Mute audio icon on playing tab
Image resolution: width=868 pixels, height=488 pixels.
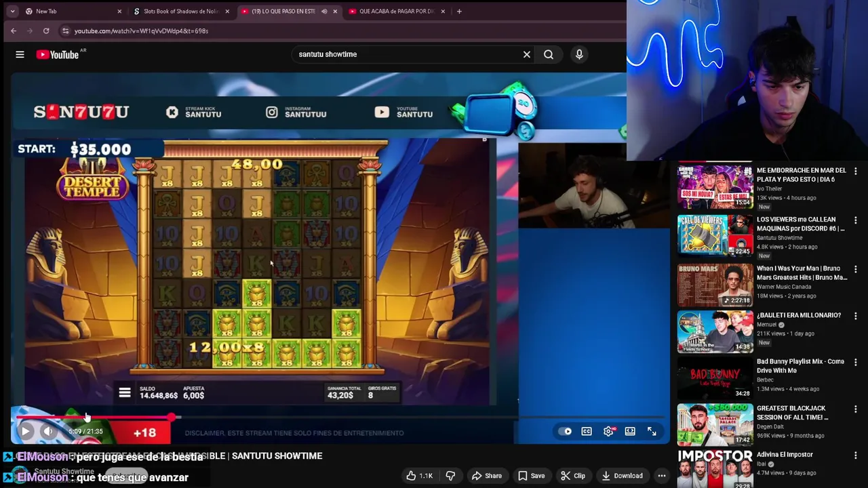point(323,11)
